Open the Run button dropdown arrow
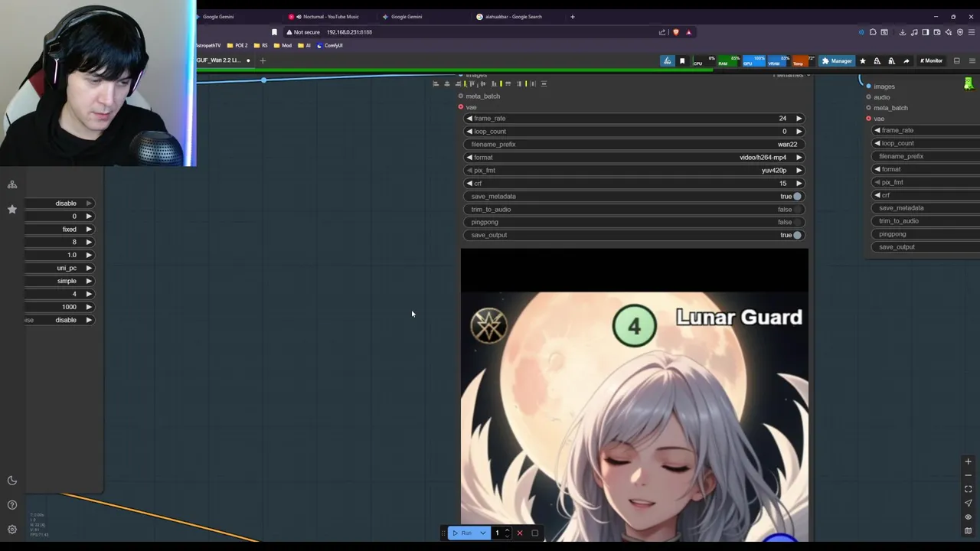Image resolution: width=980 pixels, height=551 pixels. [x=482, y=533]
